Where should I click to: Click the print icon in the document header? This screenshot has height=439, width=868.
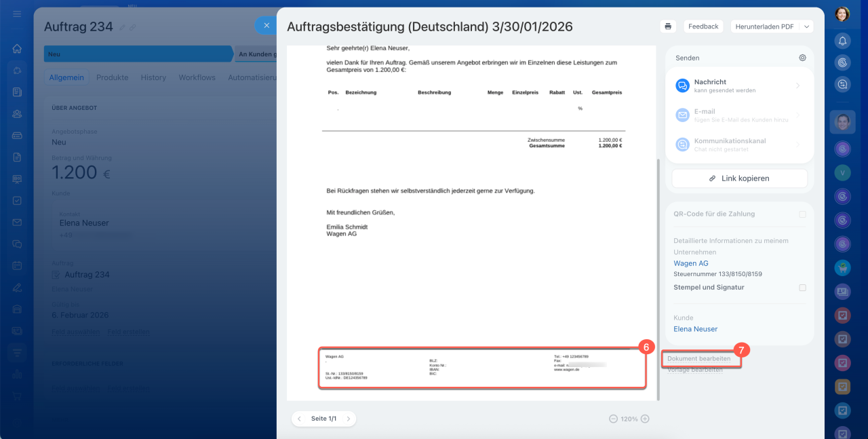coord(668,26)
